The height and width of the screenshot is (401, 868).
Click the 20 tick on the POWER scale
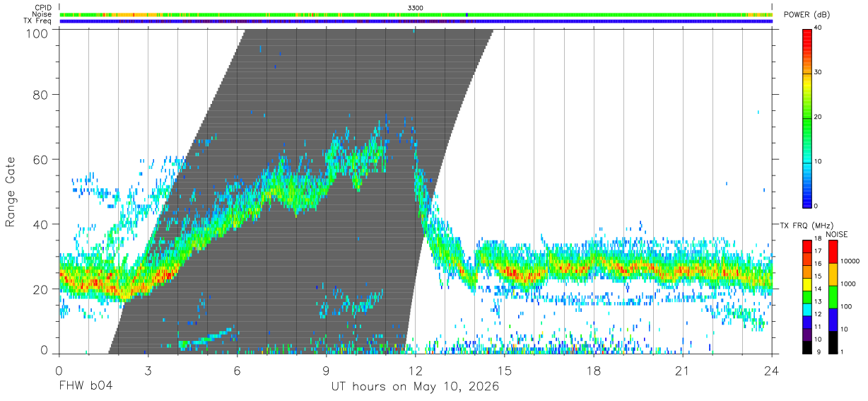pyautogui.click(x=819, y=117)
